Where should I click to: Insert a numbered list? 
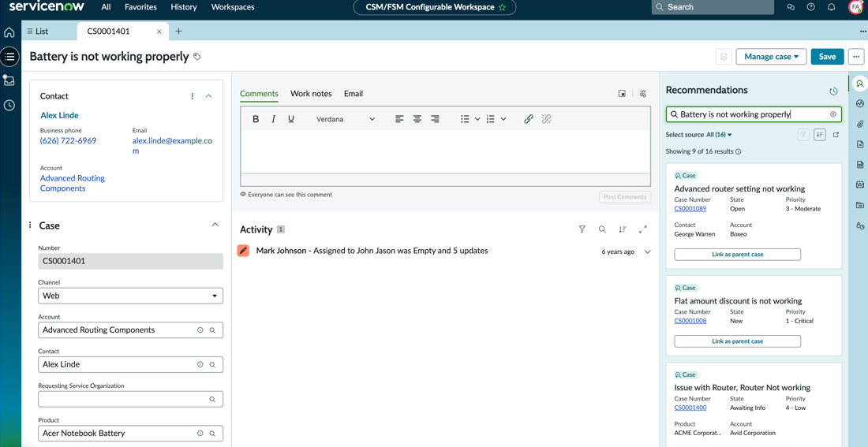490,119
